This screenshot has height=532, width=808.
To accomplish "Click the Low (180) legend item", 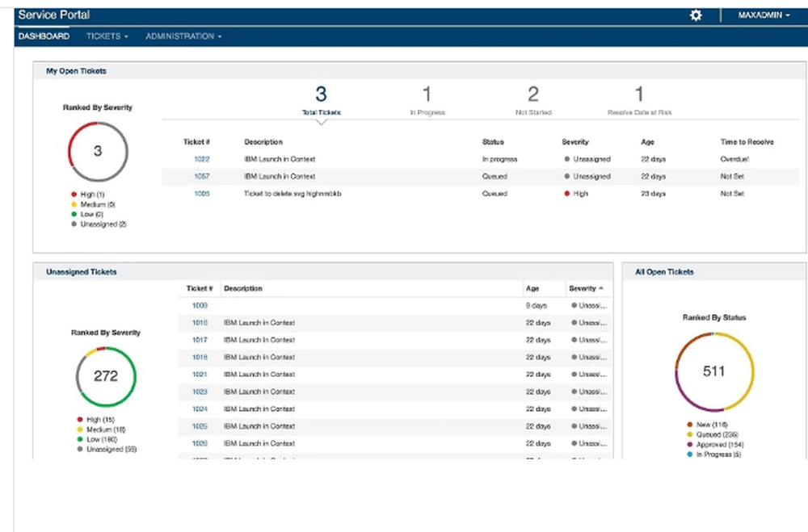I will pos(98,439).
